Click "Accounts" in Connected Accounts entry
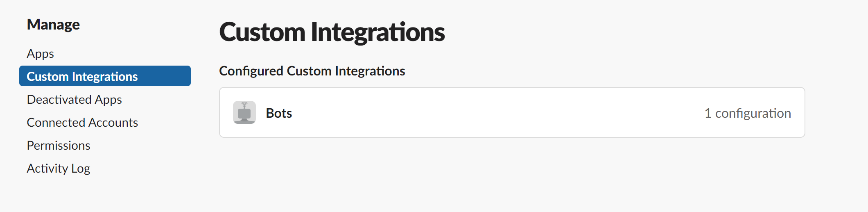The image size is (868, 212). [x=113, y=123]
